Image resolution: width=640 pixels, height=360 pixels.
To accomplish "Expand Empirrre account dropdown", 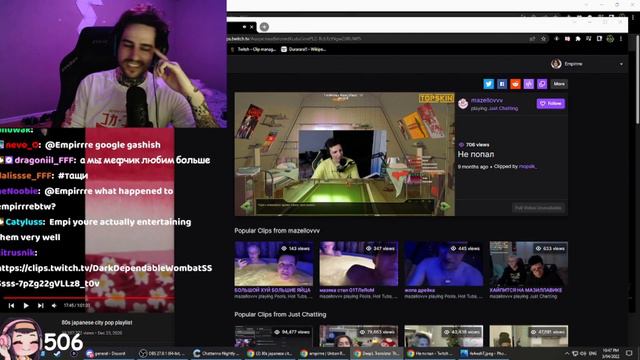I will coord(621,64).
